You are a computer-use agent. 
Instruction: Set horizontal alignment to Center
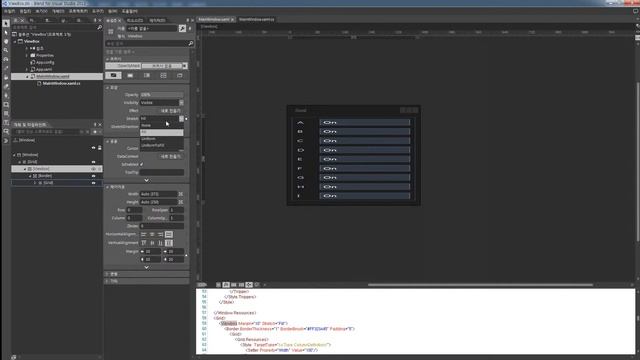coord(152,234)
